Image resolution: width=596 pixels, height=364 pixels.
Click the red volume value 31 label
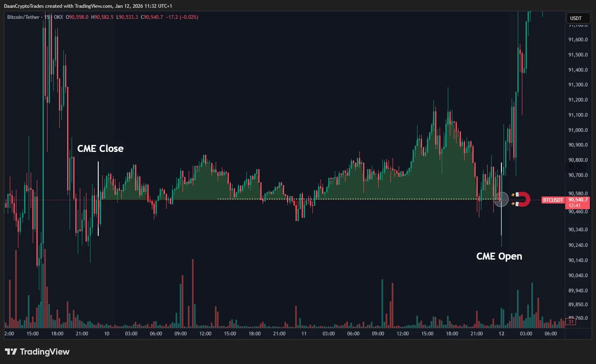tap(571, 322)
